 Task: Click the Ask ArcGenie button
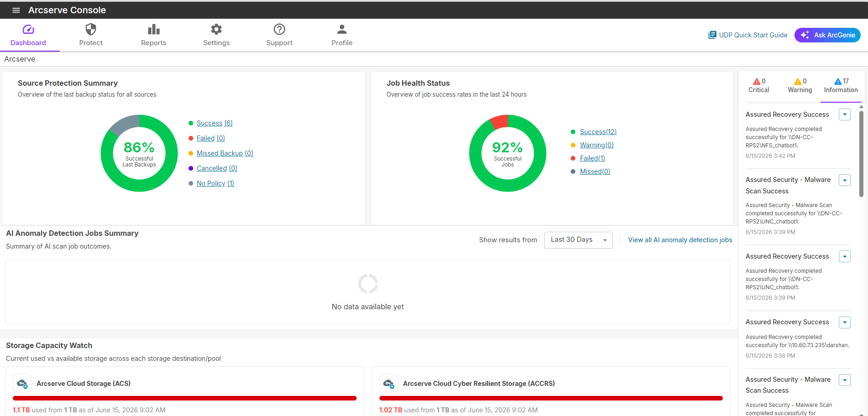click(827, 35)
